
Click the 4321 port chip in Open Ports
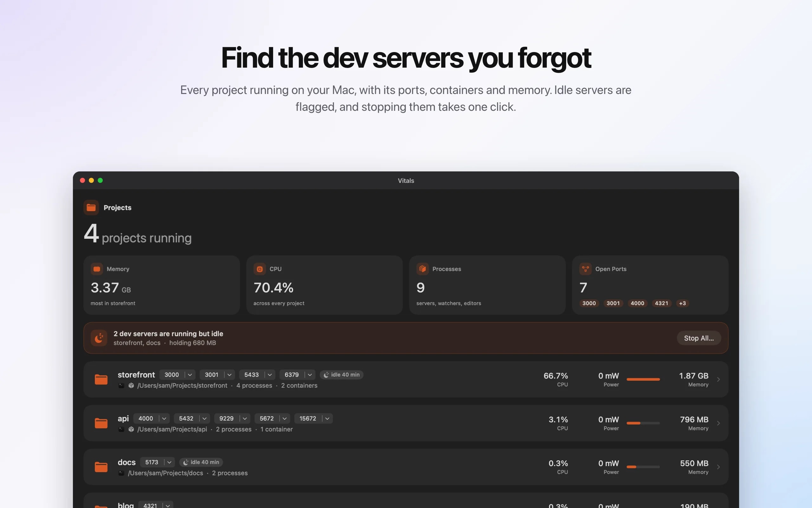click(661, 303)
